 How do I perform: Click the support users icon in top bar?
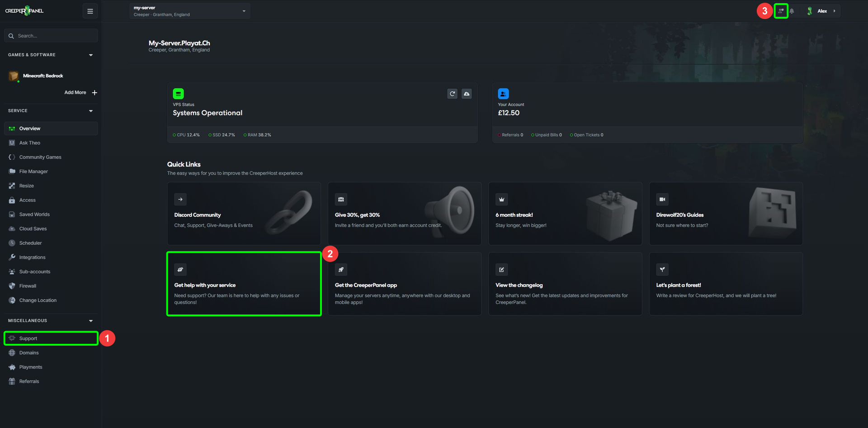tap(781, 11)
